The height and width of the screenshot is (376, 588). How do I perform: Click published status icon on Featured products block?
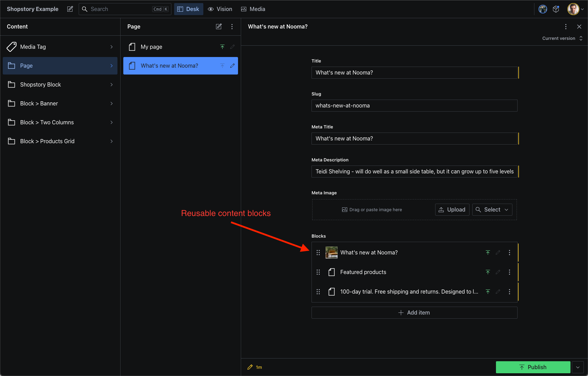coord(488,272)
